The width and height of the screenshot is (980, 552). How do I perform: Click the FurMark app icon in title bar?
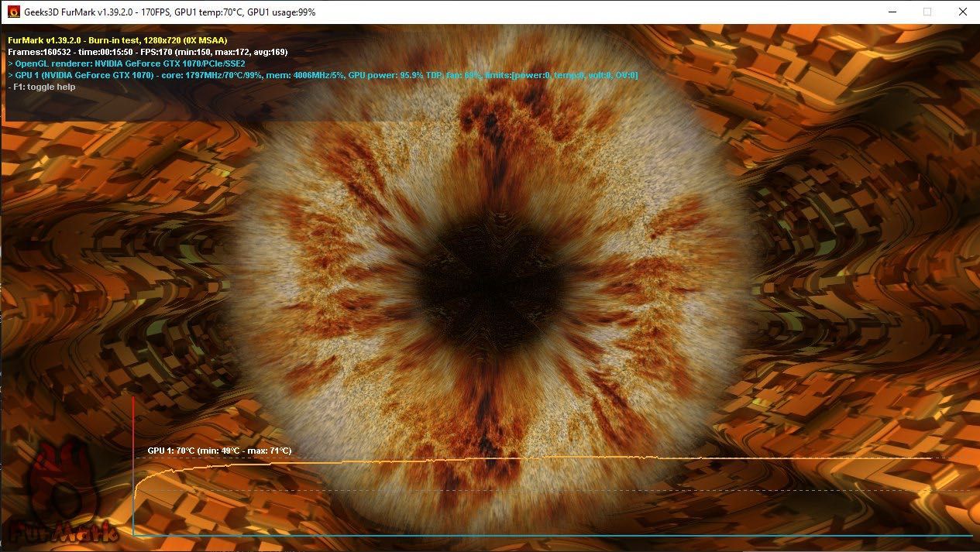[x=13, y=12]
